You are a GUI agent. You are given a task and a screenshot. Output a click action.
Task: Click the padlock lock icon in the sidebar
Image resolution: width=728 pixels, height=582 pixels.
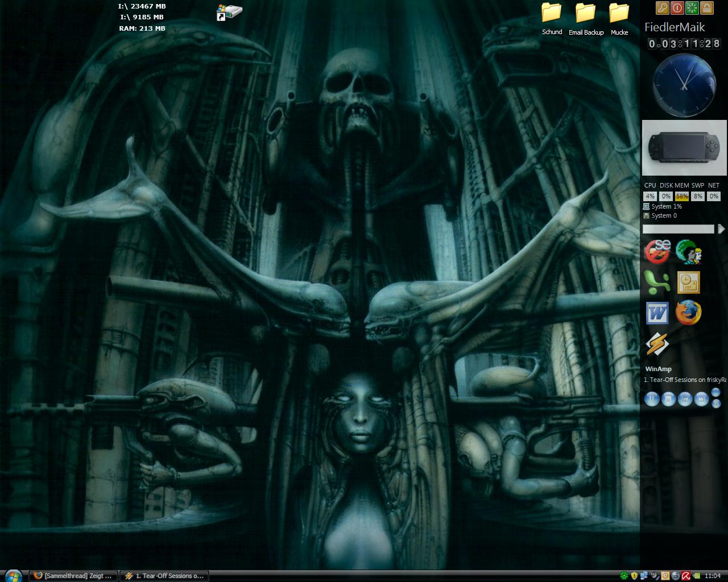click(x=706, y=8)
